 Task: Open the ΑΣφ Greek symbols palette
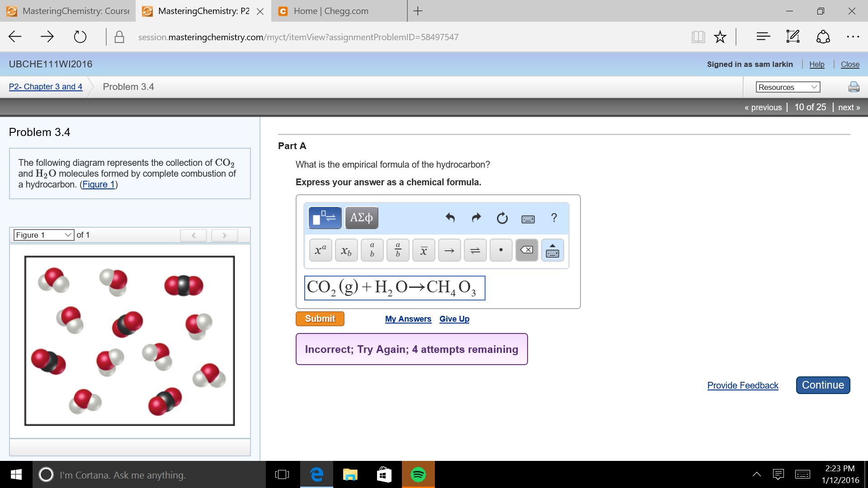361,217
